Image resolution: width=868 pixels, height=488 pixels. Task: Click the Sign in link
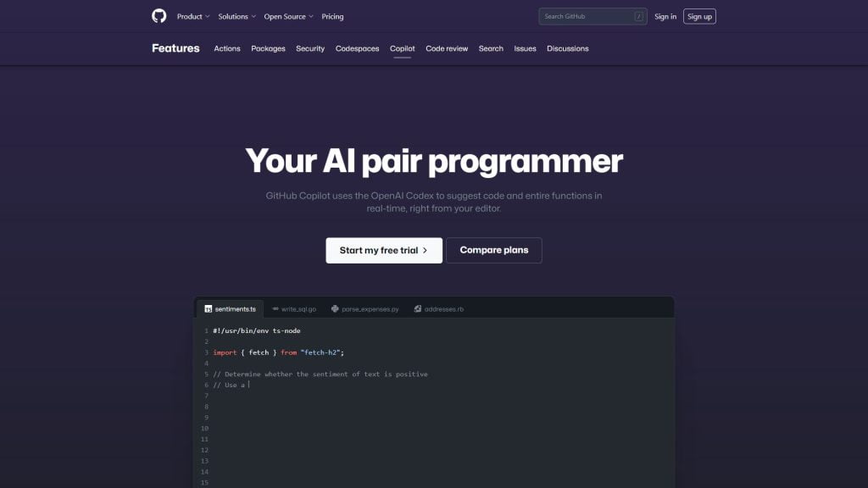pos(665,16)
